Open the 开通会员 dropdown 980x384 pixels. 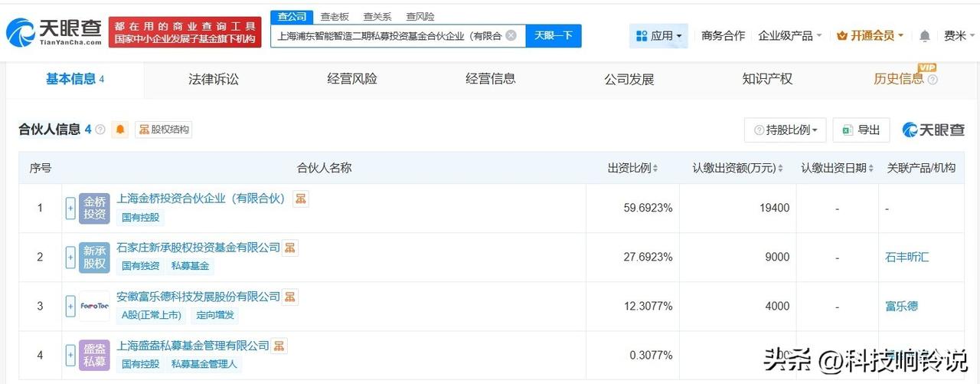(x=871, y=36)
